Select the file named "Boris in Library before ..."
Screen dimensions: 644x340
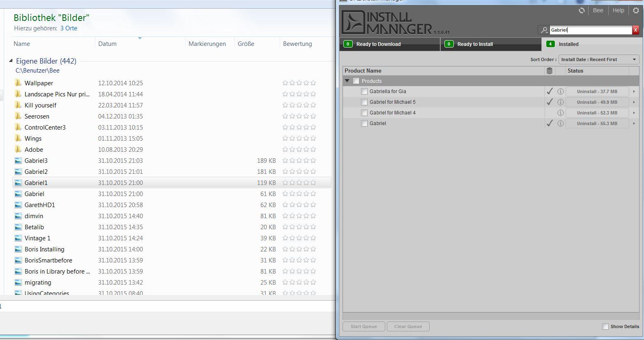[57, 272]
